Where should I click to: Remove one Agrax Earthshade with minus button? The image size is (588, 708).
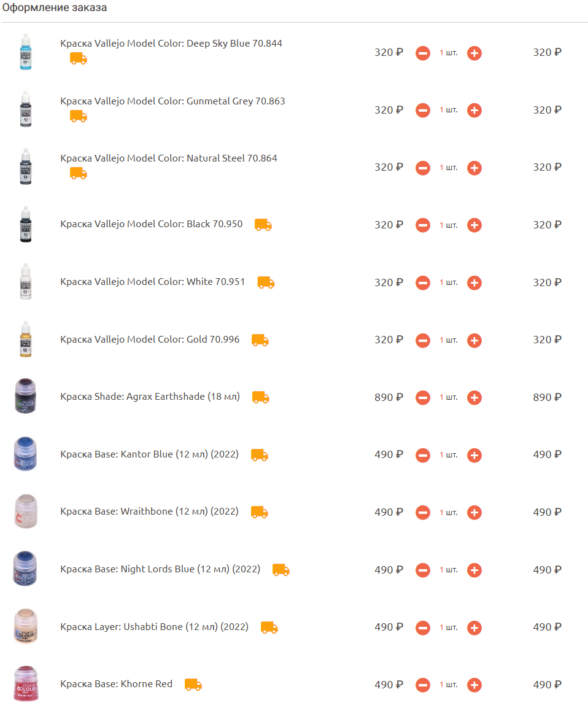pyautogui.click(x=422, y=398)
